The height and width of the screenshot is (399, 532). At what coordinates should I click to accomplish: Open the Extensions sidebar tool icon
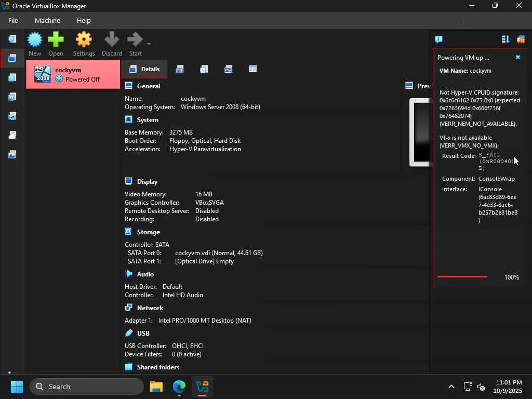click(12, 78)
